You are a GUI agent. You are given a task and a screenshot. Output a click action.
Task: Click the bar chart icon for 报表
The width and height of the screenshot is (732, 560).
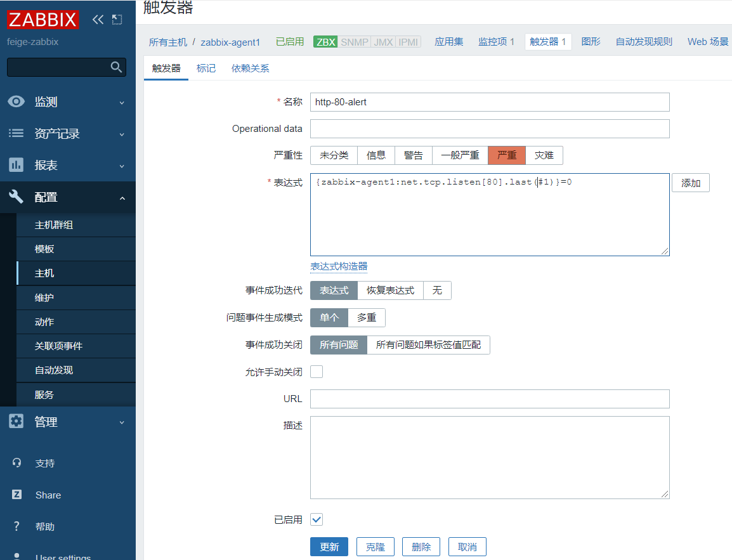click(x=16, y=165)
